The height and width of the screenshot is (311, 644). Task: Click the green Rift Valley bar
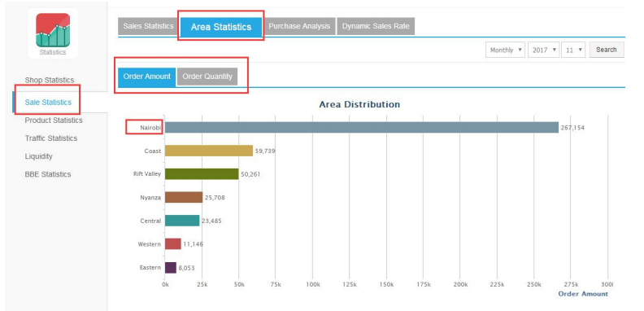202,174
